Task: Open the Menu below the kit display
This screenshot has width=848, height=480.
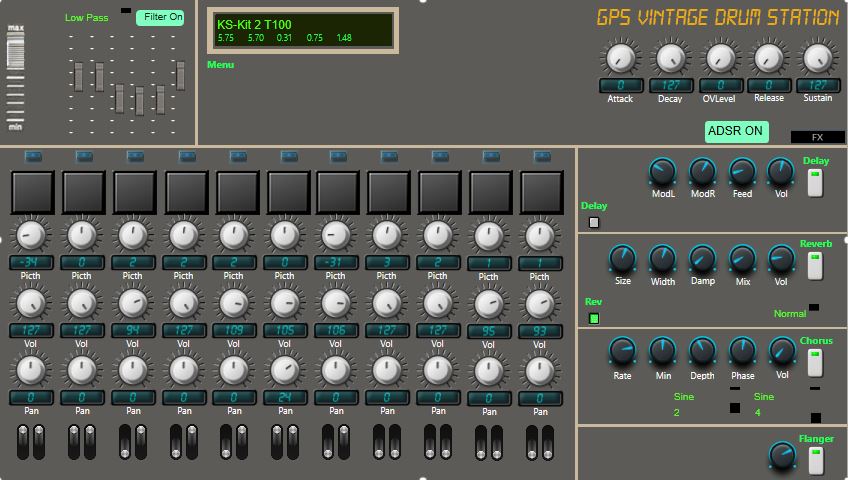Action: 220,65
